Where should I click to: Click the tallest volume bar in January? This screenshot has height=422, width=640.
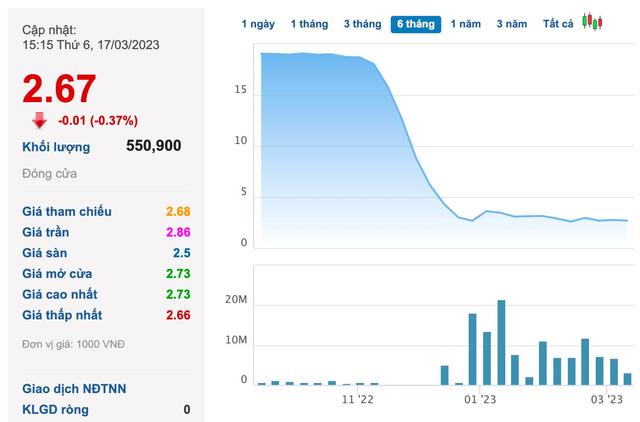501,342
